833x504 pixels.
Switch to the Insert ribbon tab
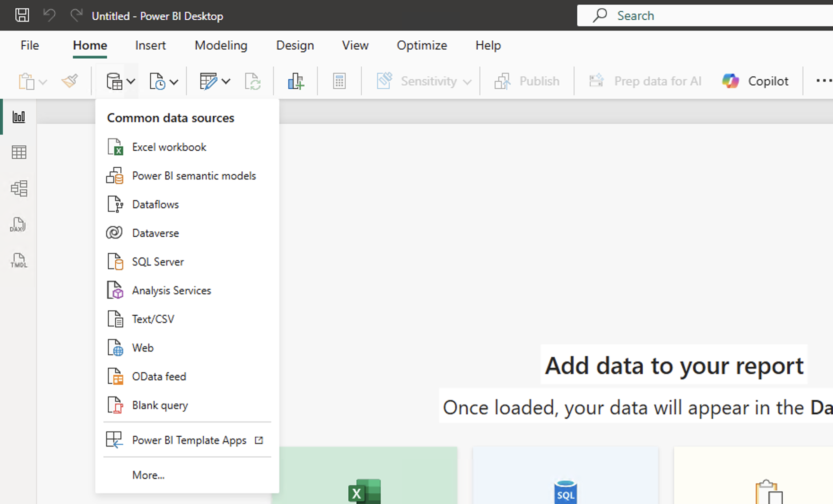click(150, 45)
